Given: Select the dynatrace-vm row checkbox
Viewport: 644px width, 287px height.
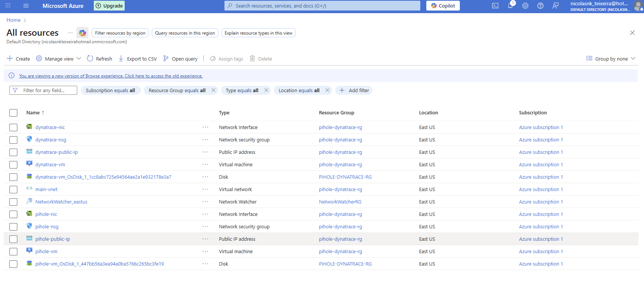Looking at the screenshot, I should (14, 165).
